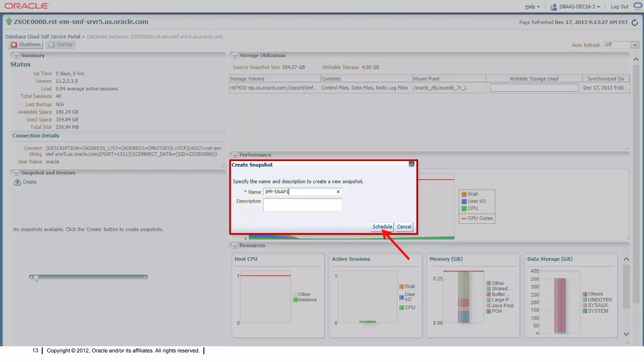This screenshot has height=362, width=644.
Task: Collapse the Summary section
Action: click(x=16, y=56)
